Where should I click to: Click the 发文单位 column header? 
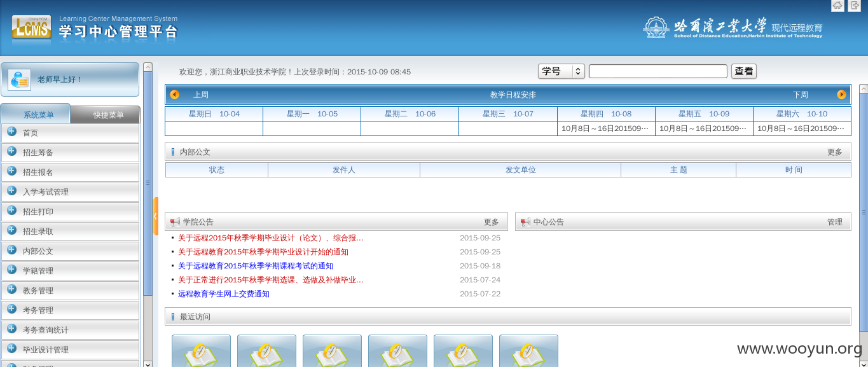pos(521,170)
